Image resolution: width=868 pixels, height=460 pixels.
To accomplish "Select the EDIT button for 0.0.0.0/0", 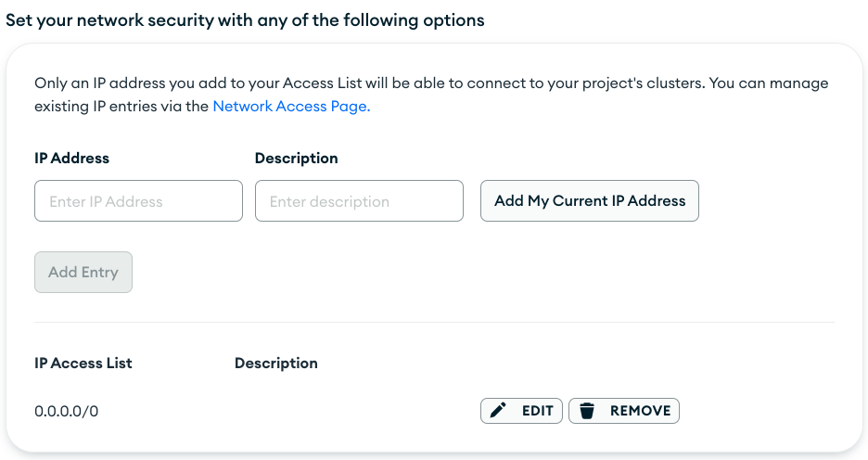I will (x=521, y=411).
